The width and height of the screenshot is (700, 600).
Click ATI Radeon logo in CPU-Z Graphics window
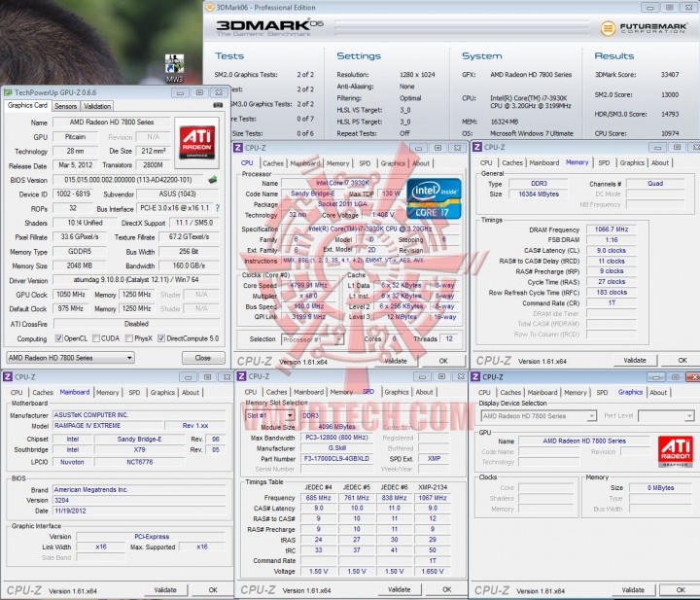coord(676,451)
